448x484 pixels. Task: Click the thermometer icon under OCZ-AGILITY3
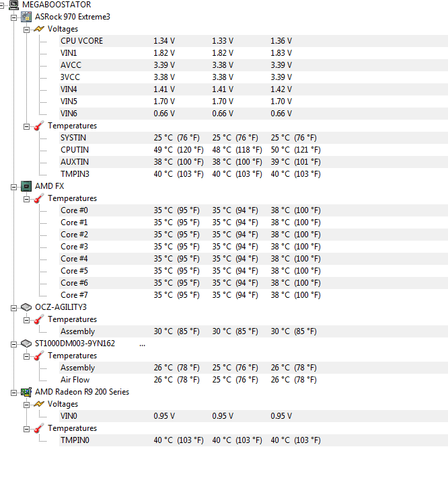39,319
